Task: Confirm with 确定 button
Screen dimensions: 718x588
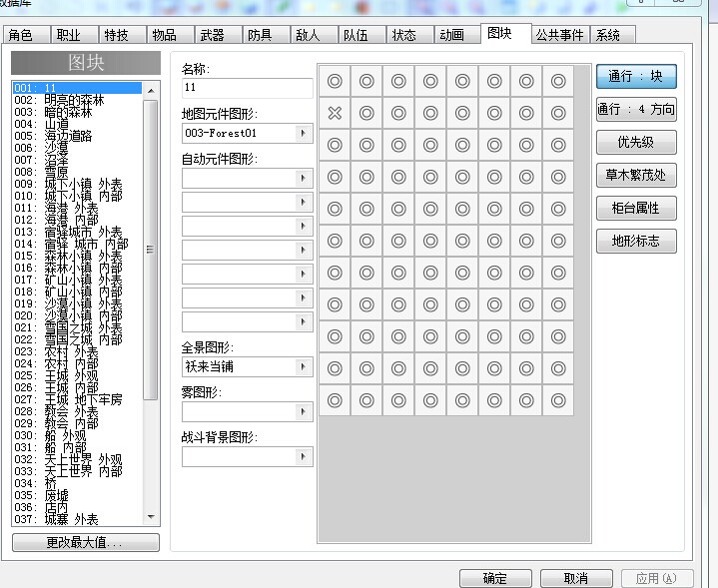Action: click(x=495, y=578)
